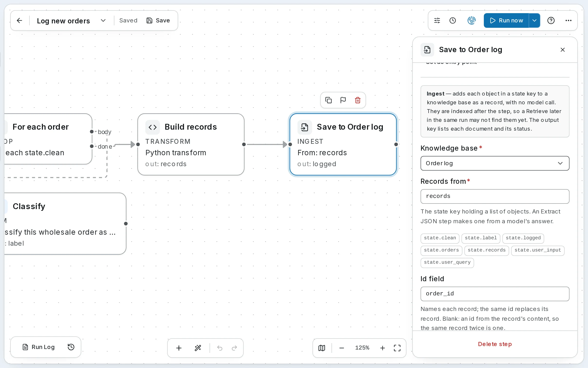Close the Save to Order log panel
The image size is (588, 368).
563,50
